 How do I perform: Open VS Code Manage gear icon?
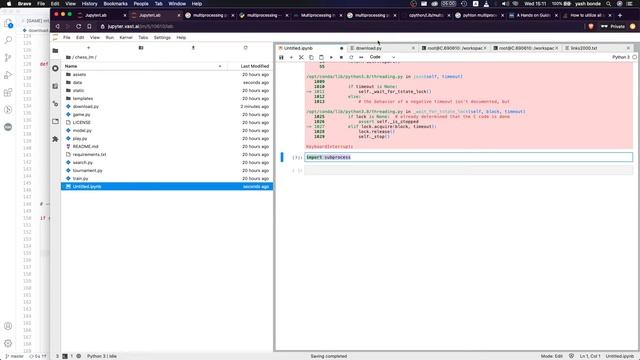point(8,343)
